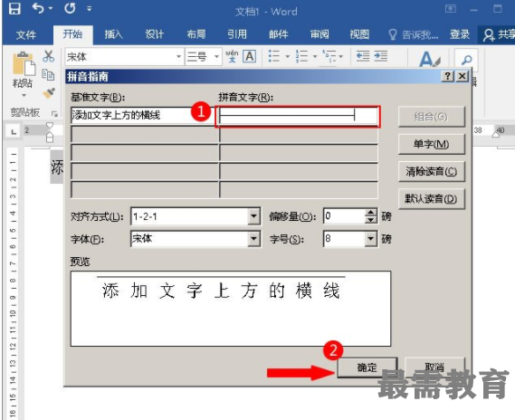Image resolution: width=515 pixels, height=420 pixels.
Task: Switch to the 布局 tab
Action: click(x=196, y=34)
